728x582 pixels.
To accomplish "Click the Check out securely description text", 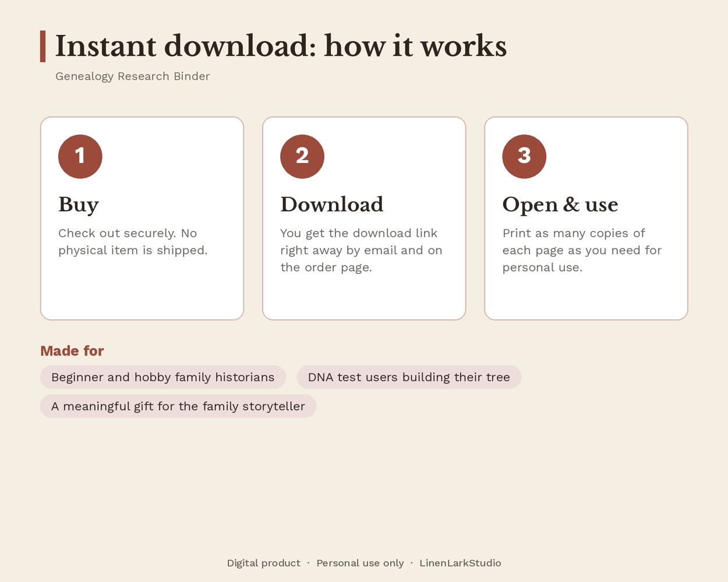I will [133, 242].
